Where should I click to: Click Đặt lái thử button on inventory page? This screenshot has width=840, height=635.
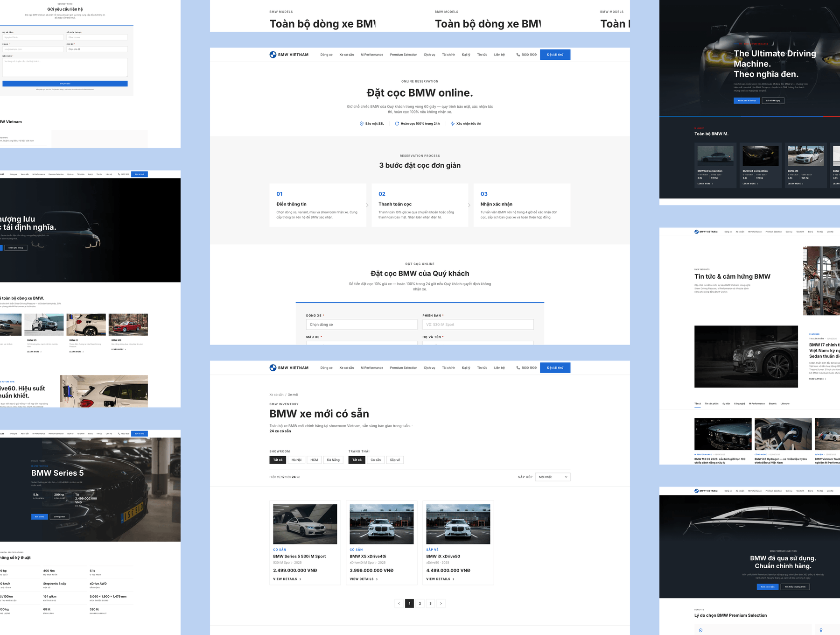[555, 368]
